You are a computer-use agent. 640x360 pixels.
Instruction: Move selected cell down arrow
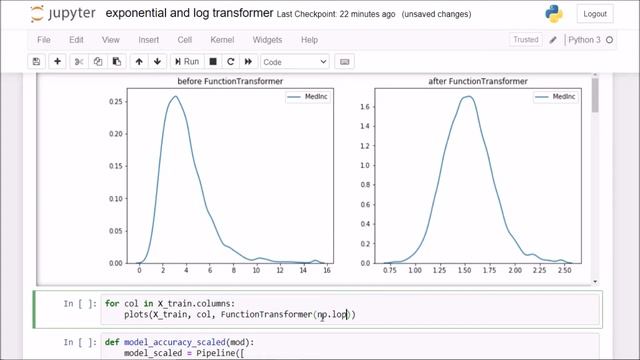pyautogui.click(x=158, y=62)
